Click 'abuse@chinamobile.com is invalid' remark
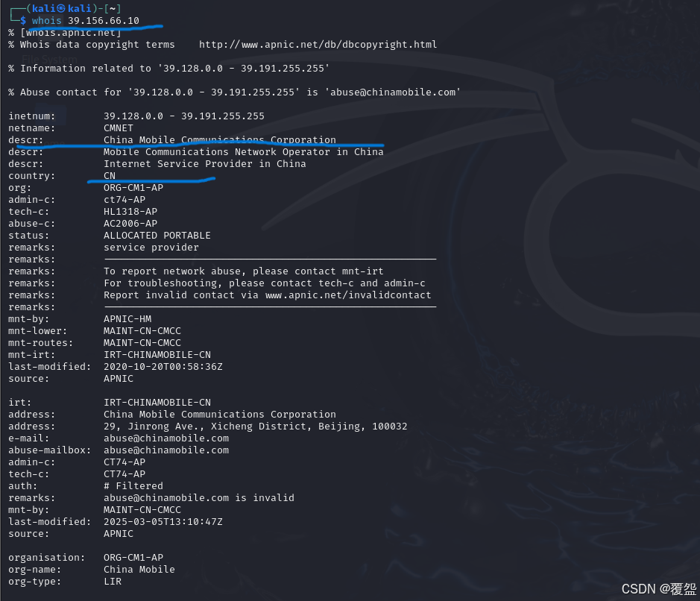Viewport: 700px width, 601px height. 198,498
